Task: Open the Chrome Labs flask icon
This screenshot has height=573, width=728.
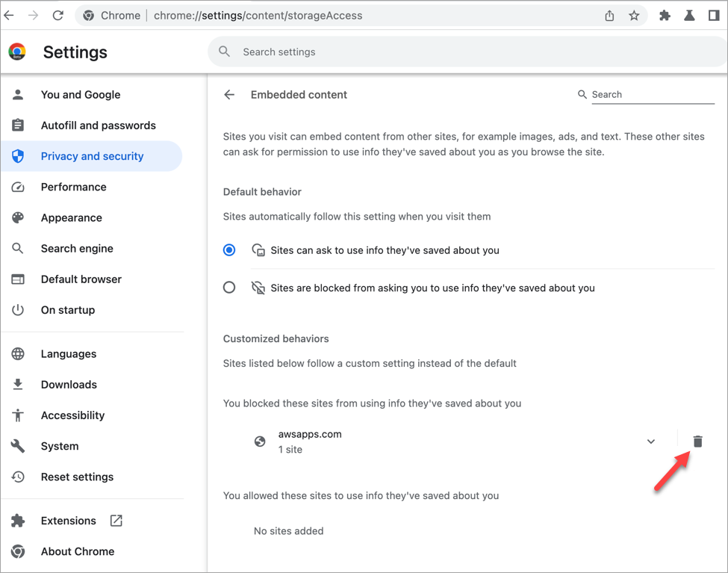Action: click(689, 16)
